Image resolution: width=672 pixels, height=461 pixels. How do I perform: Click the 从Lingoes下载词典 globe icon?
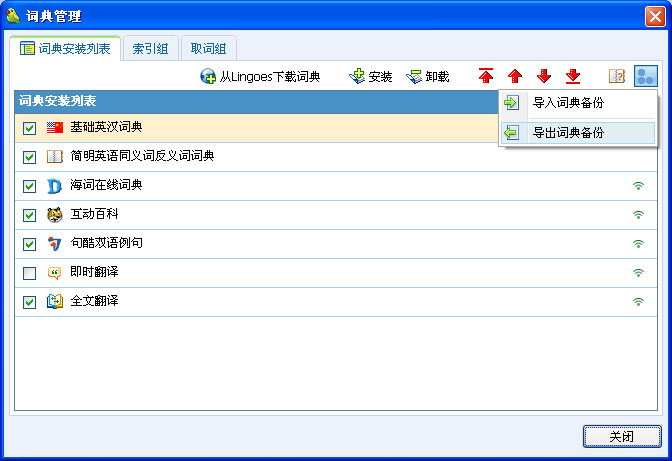click(x=208, y=77)
